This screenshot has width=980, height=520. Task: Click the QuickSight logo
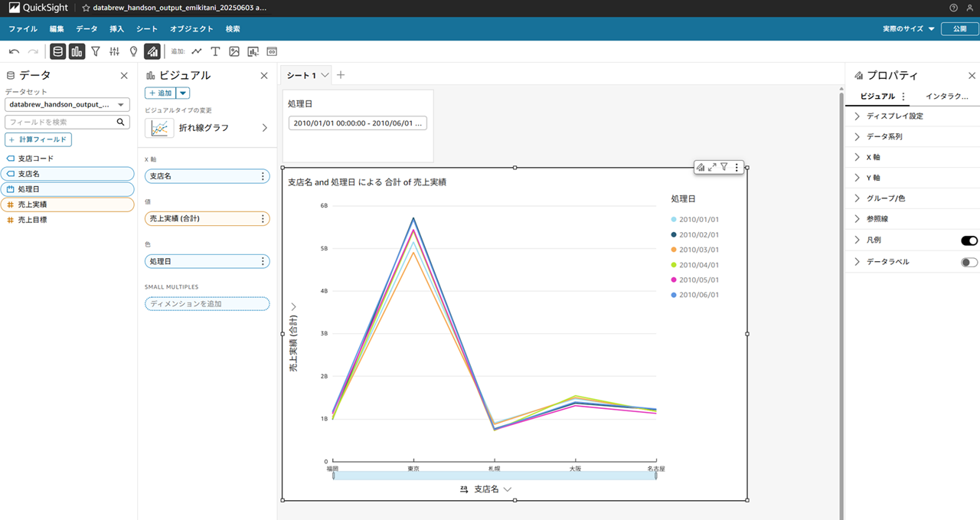pos(38,8)
